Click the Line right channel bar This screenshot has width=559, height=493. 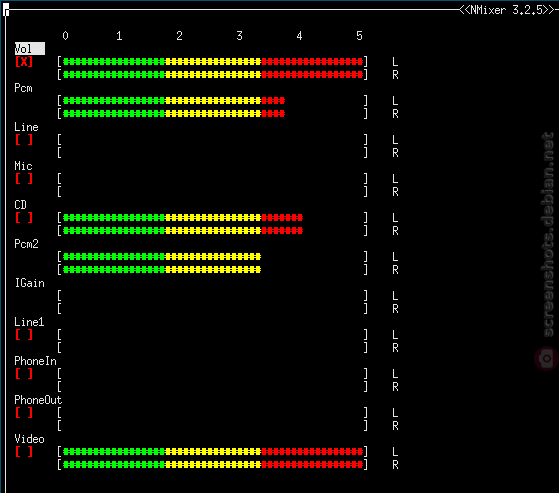[212, 153]
